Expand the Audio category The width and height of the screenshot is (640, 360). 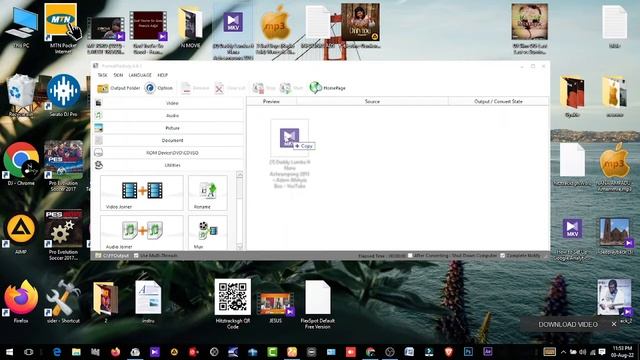(168, 116)
